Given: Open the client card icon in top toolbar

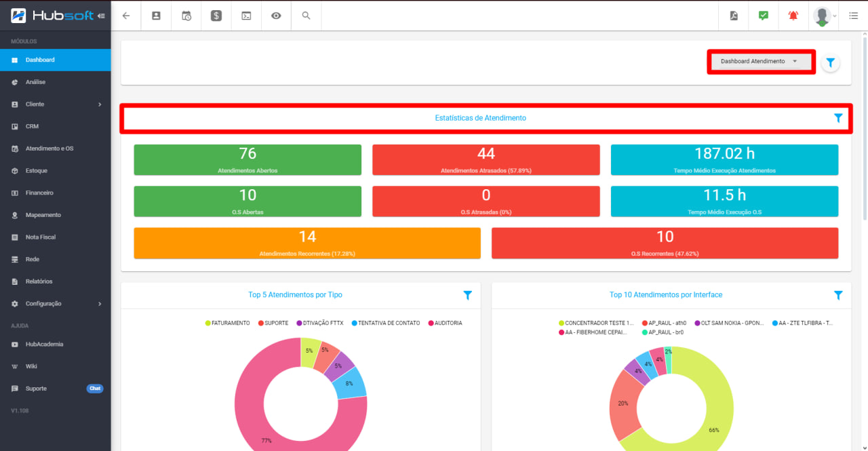Looking at the screenshot, I should (x=156, y=16).
